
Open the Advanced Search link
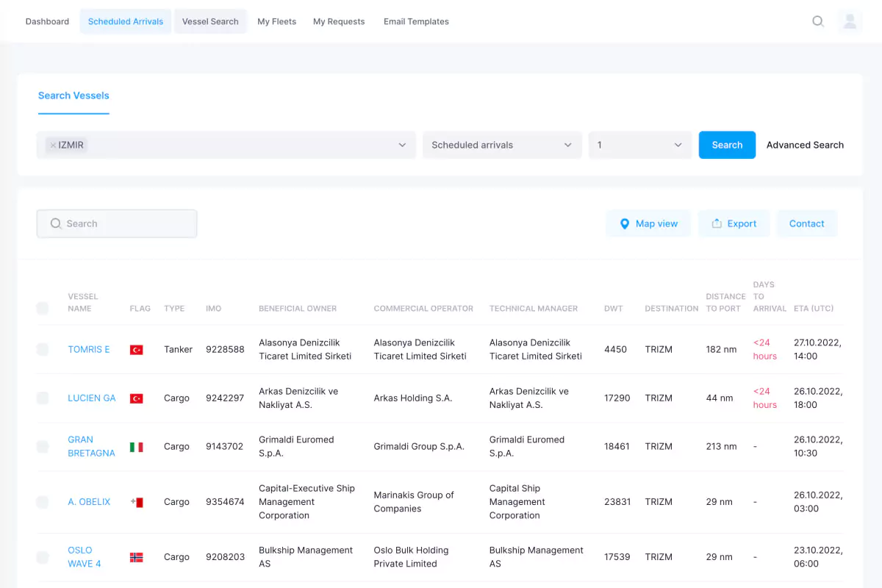point(805,146)
